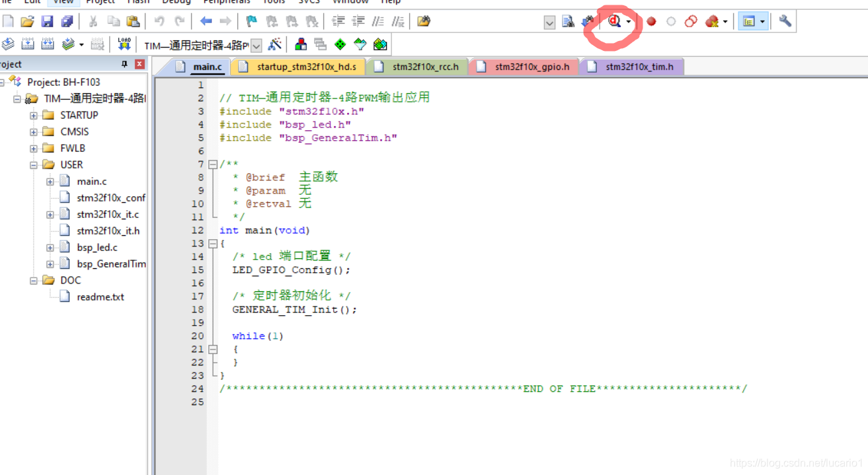This screenshot has height=475, width=868.
Task: Open Options for Target magic wand
Action: [x=275, y=44]
